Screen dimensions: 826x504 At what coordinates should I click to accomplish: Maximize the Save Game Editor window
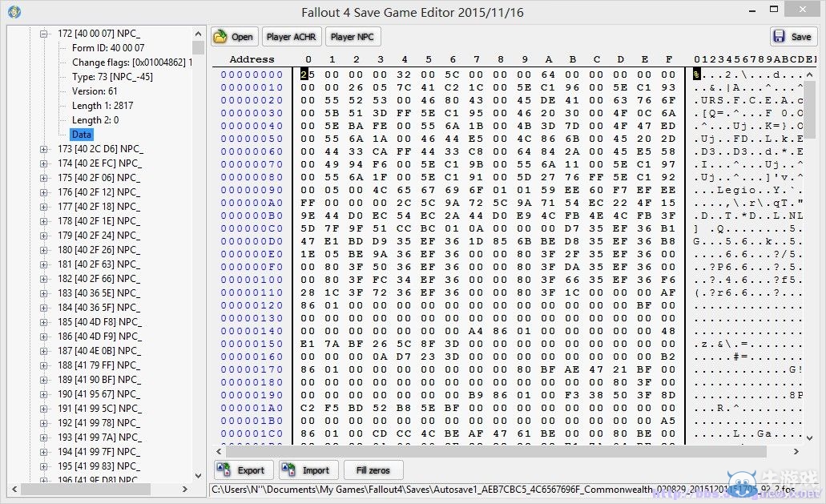(x=774, y=9)
